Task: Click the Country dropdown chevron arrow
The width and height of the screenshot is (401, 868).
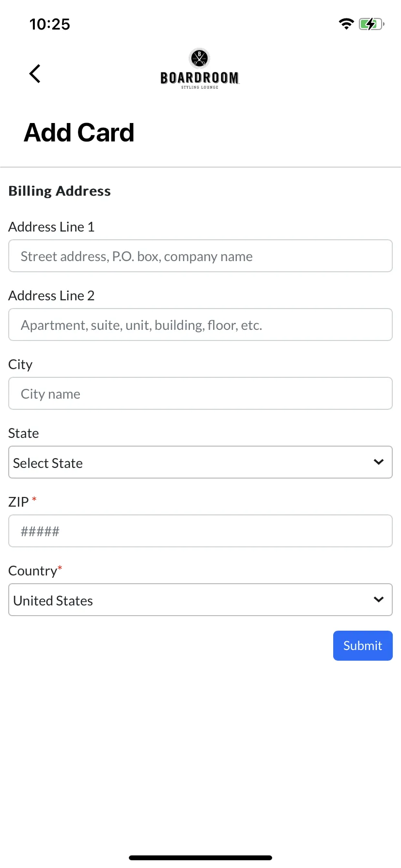Action: pos(379,600)
